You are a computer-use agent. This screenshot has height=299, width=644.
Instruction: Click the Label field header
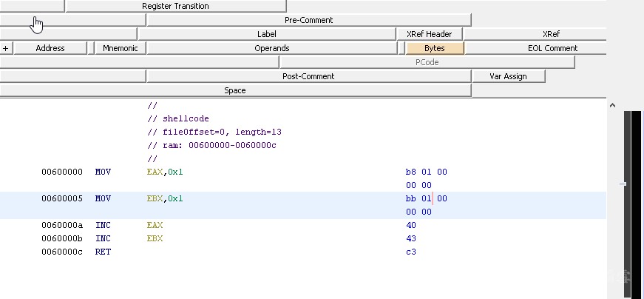[266, 34]
